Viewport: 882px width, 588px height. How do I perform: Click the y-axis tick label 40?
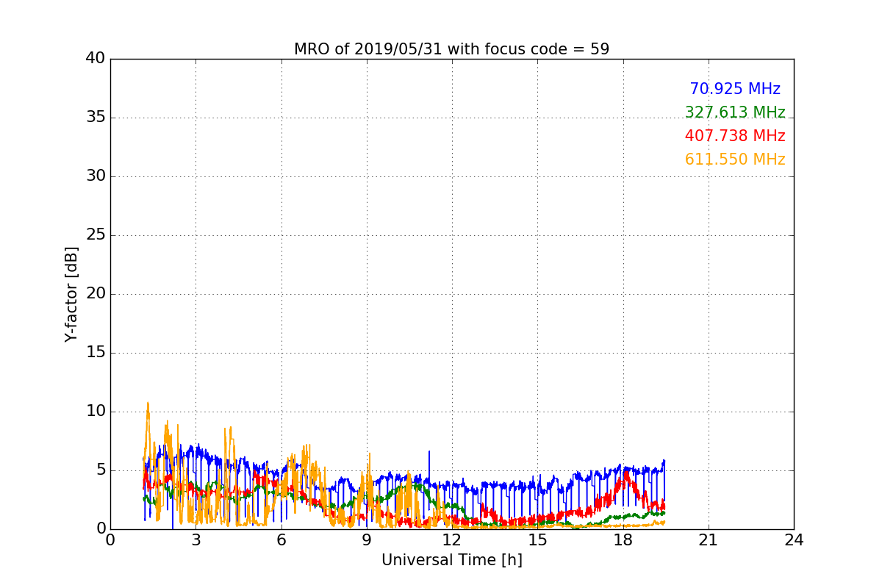coord(96,59)
